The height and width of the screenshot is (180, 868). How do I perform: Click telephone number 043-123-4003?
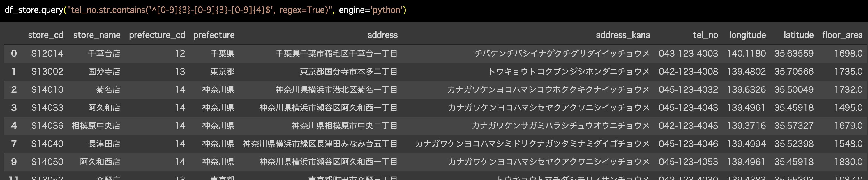(x=688, y=53)
